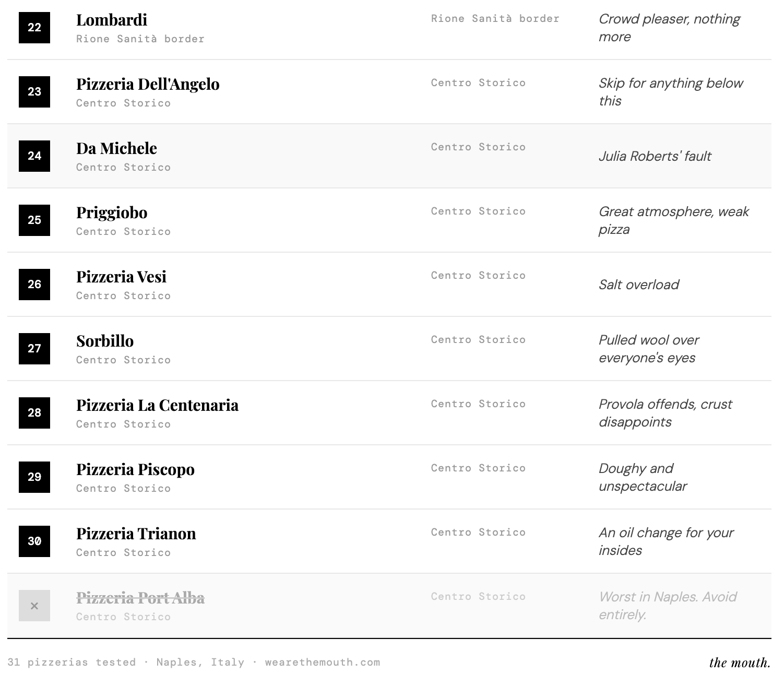Visit wearethemouth.com in the footer

point(323,663)
